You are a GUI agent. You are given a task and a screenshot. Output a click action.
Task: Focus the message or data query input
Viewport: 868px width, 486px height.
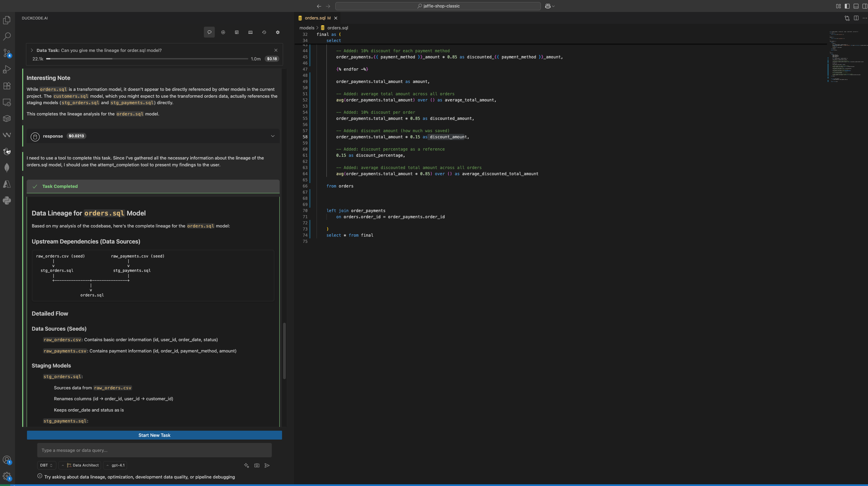tap(154, 450)
